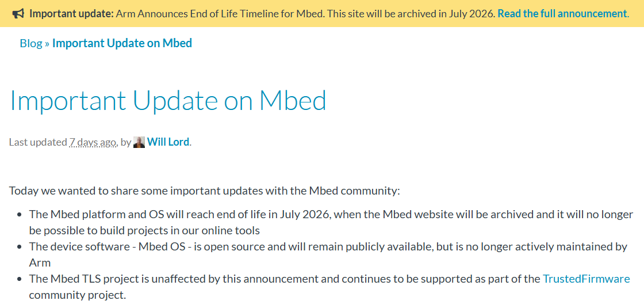644x308 pixels.
Task: Click the bullet about Mbed OS being open source
Action: (328, 247)
